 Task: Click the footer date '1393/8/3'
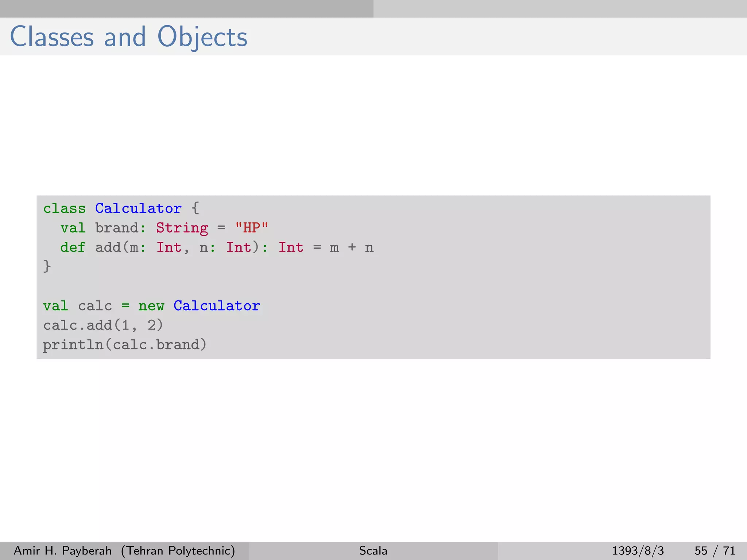[x=638, y=551]
